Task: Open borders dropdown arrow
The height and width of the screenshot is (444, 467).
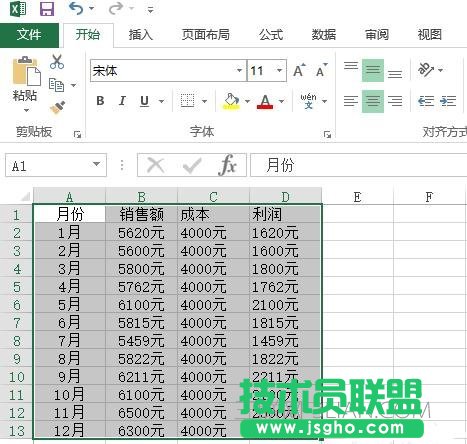Action: tap(204, 101)
